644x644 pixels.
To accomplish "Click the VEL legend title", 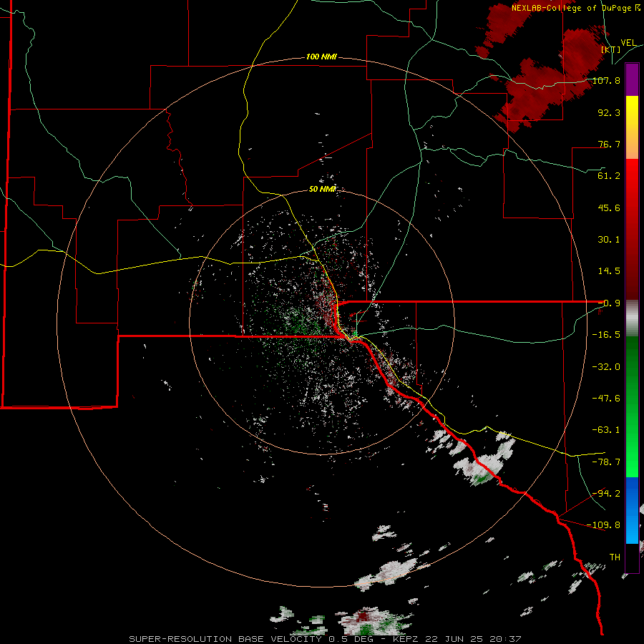I will 628,43.
